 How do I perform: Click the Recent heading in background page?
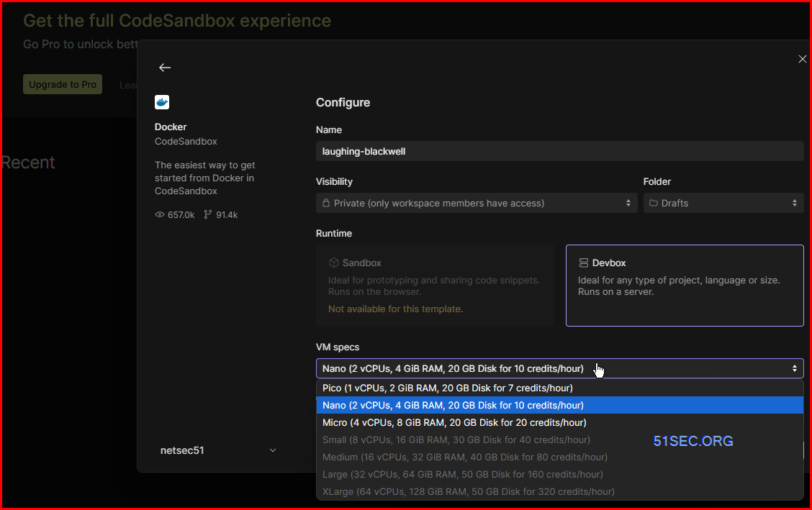(28, 163)
